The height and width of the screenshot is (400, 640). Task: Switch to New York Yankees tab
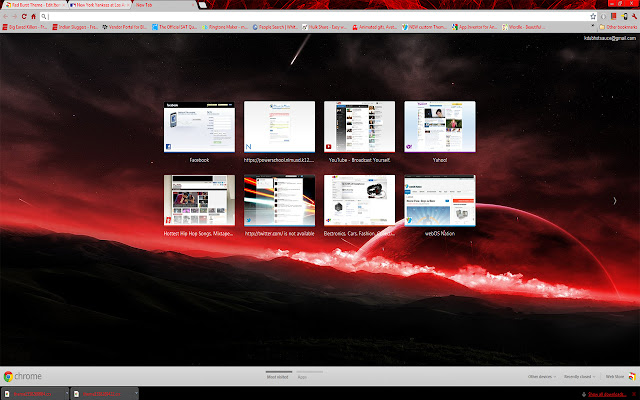[98, 5]
